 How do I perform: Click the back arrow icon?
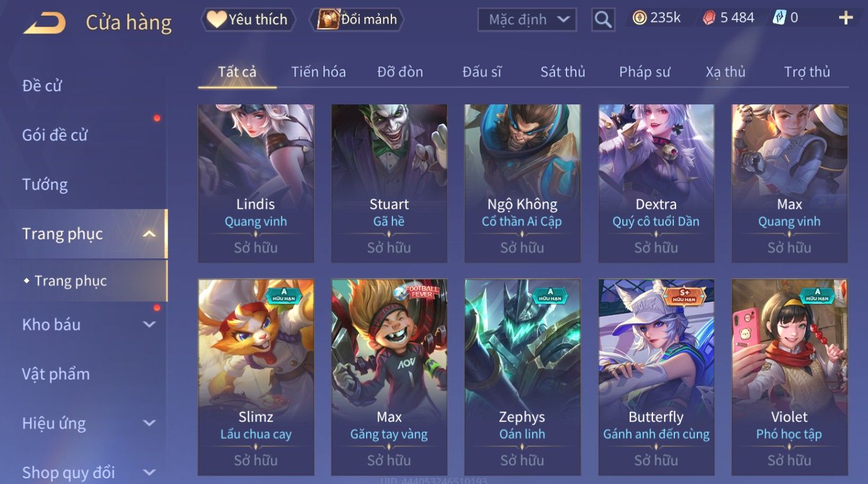[x=44, y=23]
